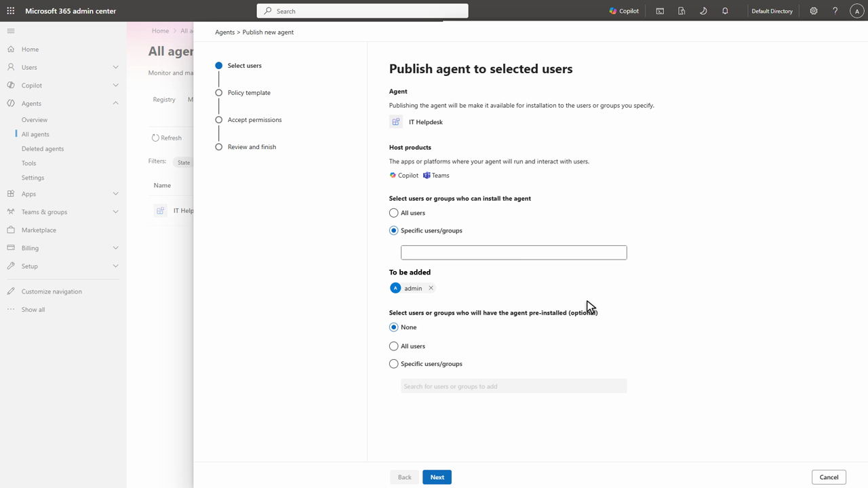Click Show all in sidebar

click(x=33, y=310)
